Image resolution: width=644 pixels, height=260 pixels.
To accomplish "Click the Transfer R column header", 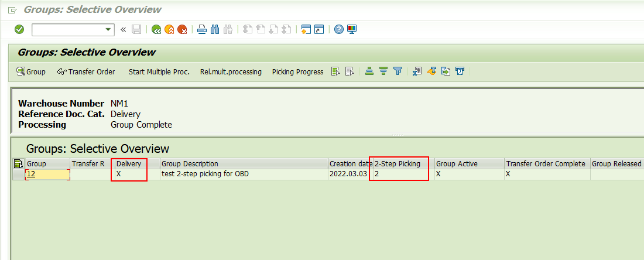I will click(93, 164).
